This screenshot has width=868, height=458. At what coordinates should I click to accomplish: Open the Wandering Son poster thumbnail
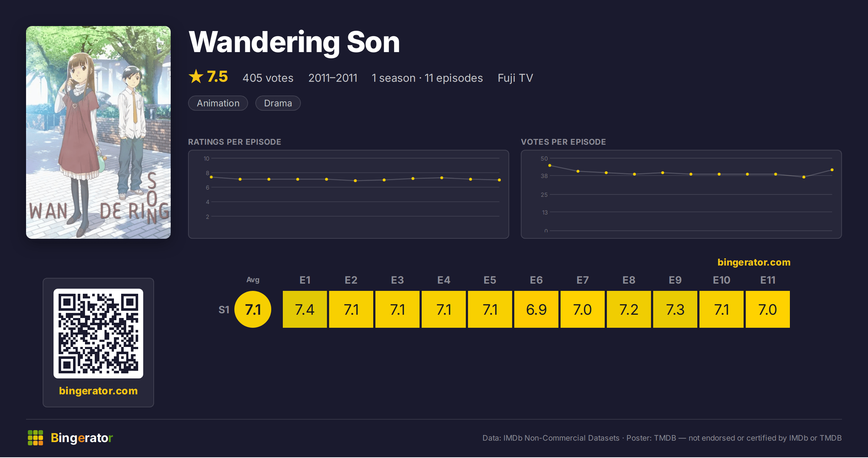click(98, 132)
